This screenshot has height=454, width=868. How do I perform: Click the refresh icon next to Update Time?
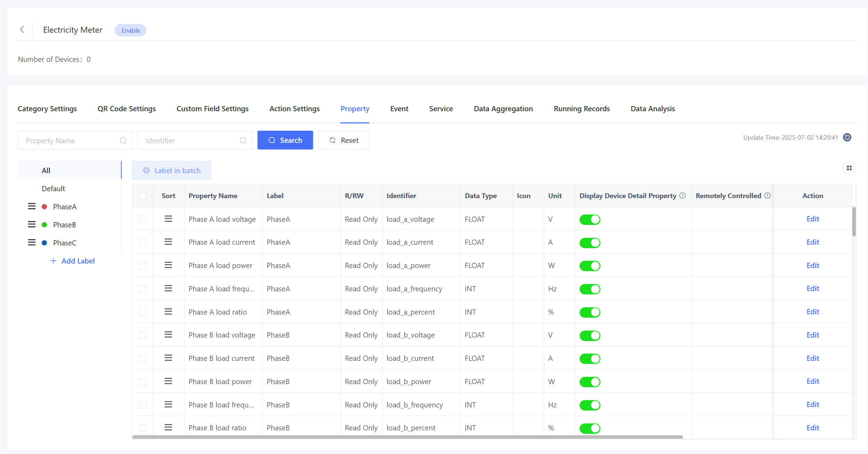pyautogui.click(x=847, y=137)
